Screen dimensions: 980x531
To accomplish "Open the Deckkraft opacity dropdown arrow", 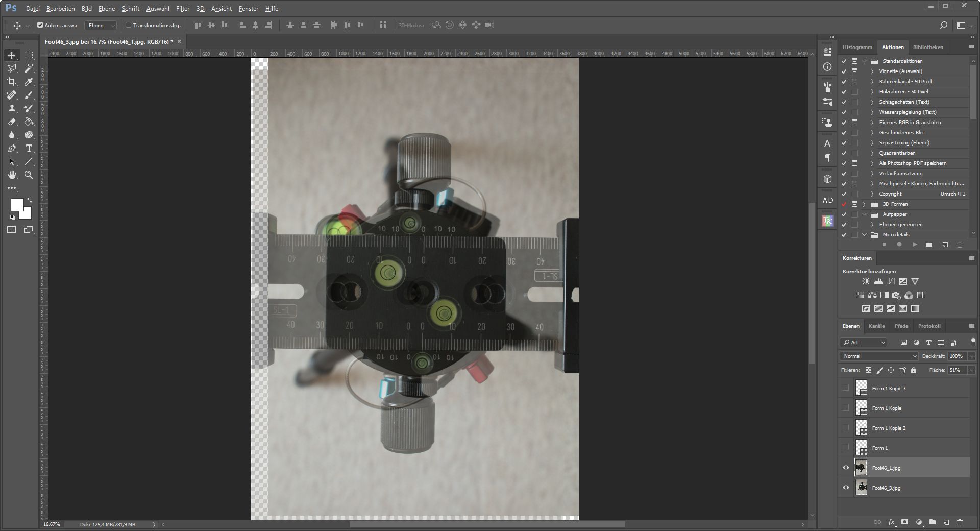I will [x=971, y=356].
